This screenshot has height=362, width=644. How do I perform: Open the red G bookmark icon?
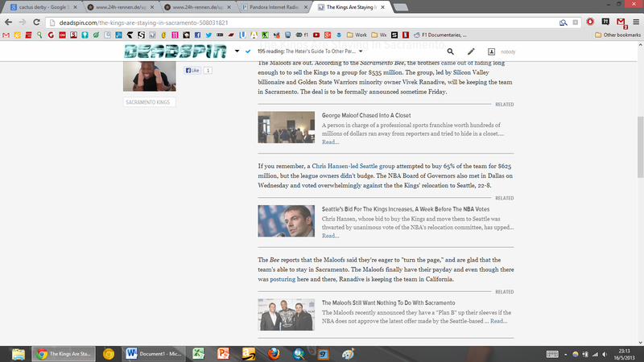pyautogui.click(x=51, y=35)
